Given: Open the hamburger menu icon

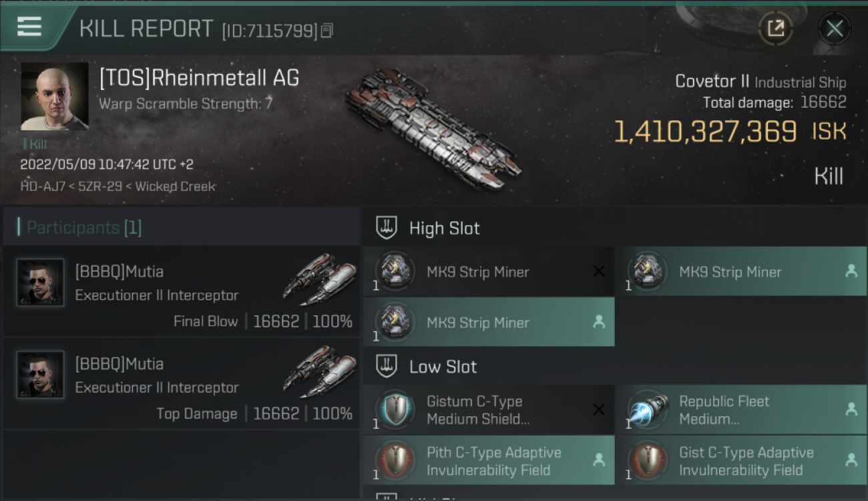Looking at the screenshot, I should point(29,27).
